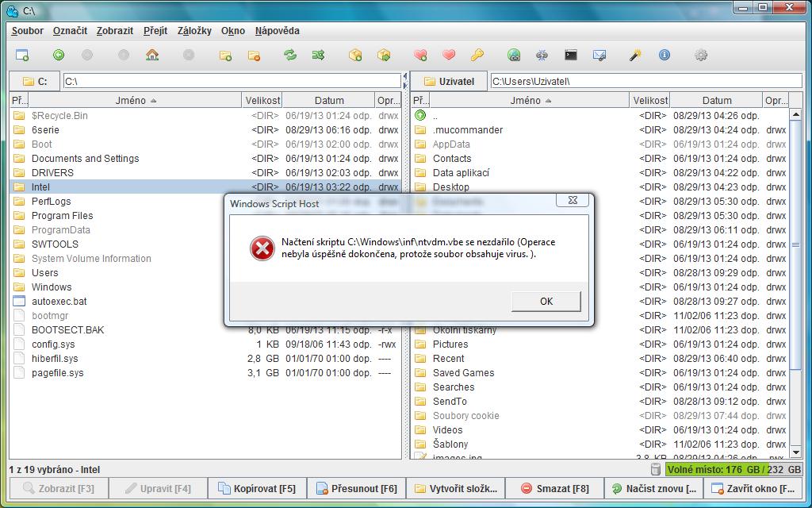Pack files using box-plus icon
812x508 pixels.
point(355,55)
